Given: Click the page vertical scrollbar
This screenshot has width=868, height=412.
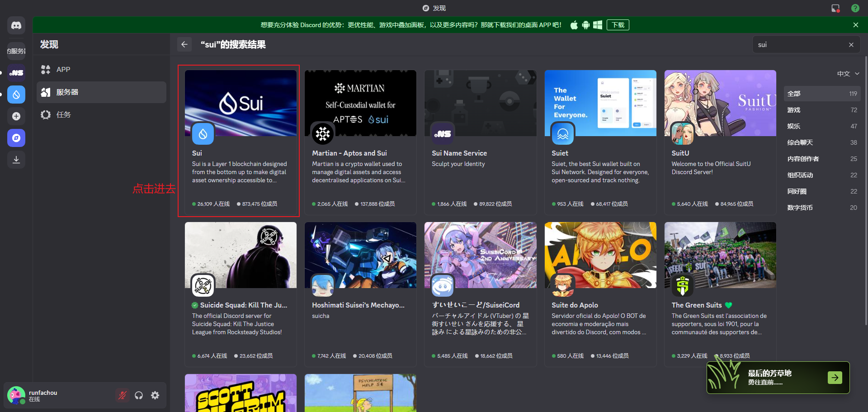Looking at the screenshot, I should pyautogui.click(x=866, y=190).
